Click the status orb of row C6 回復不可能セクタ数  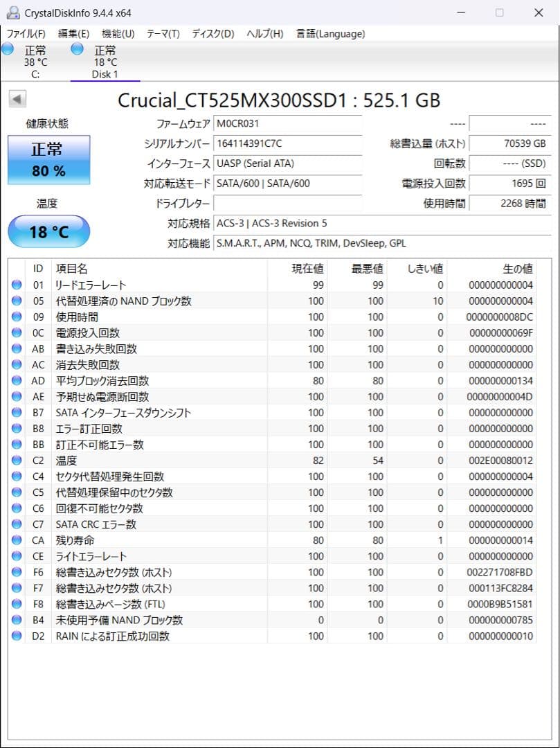17,508
